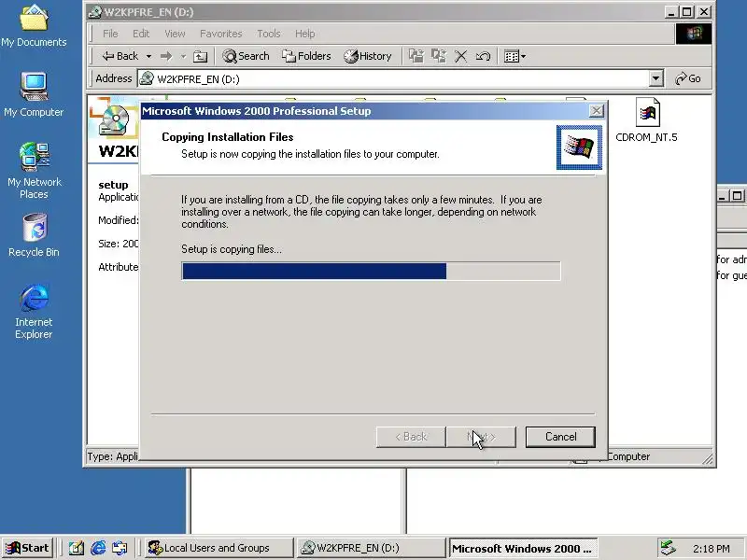Click Outlook Express quick launch icon
The height and width of the screenshot is (560, 747).
click(120, 548)
